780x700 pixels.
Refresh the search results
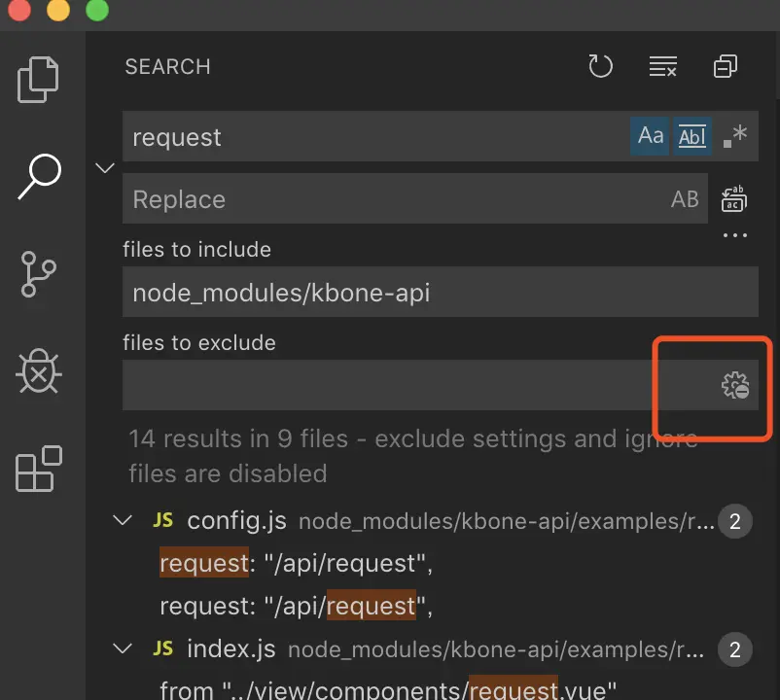(x=600, y=66)
